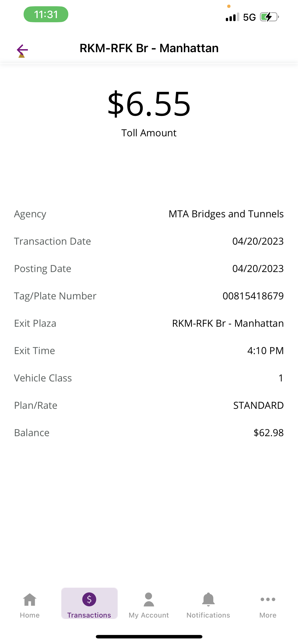
Task: Switch to the Transactions tab label
Action: (x=89, y=615)
